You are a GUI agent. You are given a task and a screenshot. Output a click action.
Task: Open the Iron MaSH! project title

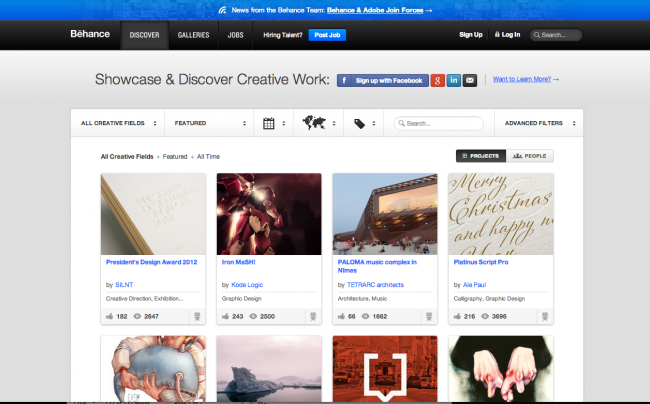pos(238,262)
